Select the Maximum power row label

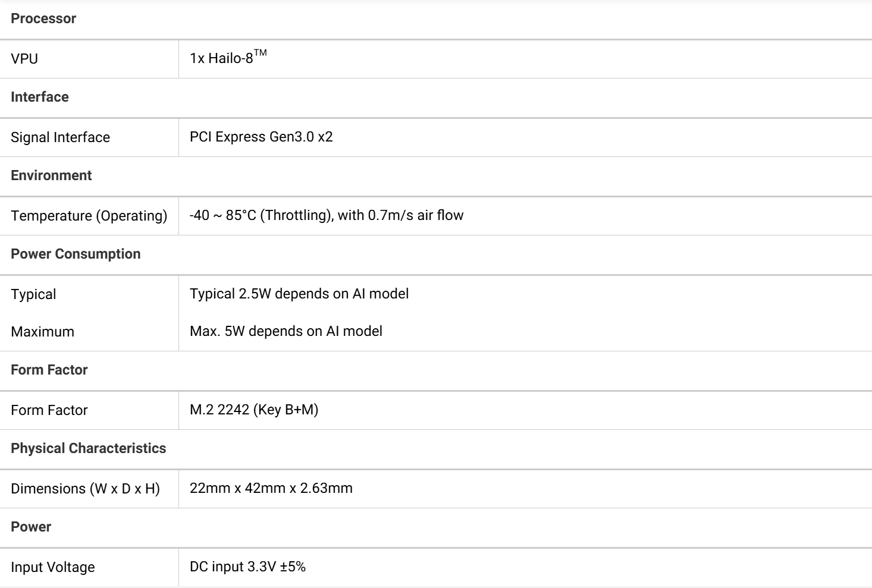[42, 332]
